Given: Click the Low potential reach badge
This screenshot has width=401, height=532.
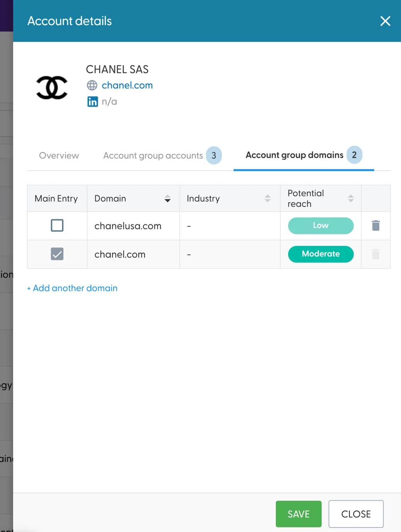Looking at the screenshot, I should coord(321,225).
